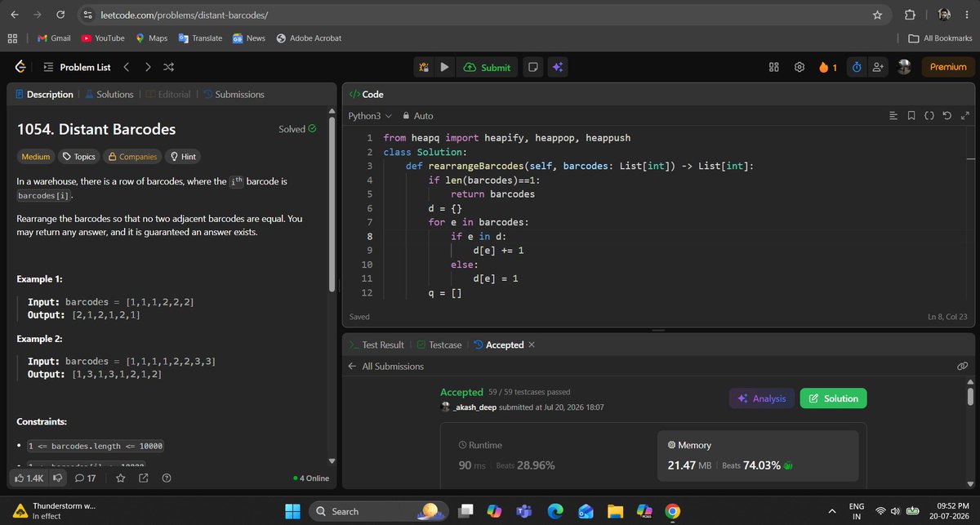
Task: Run the code with the play button
Action: click(445, 68)
